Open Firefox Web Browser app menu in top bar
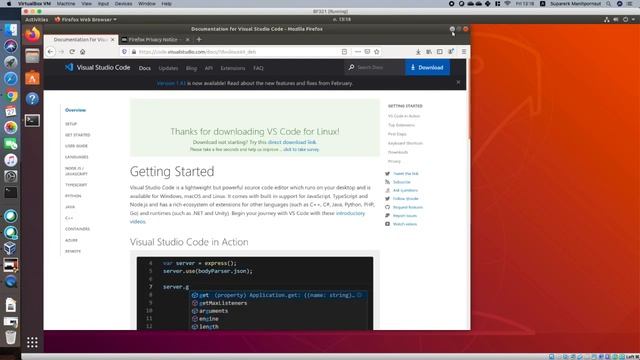The width and height of the screenshot is (640, 360). (x=86, y=19)
